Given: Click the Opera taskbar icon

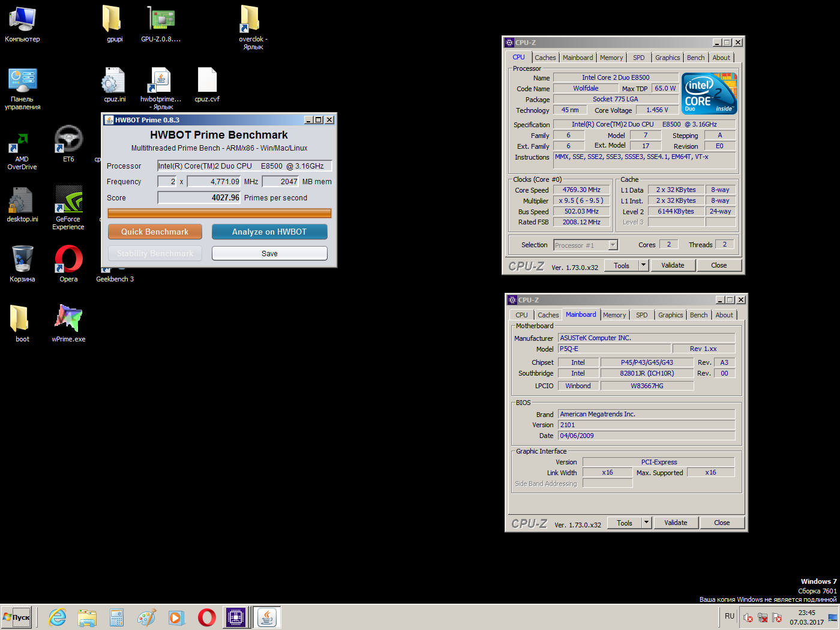Looking at the screenshot, I should 206,617.
